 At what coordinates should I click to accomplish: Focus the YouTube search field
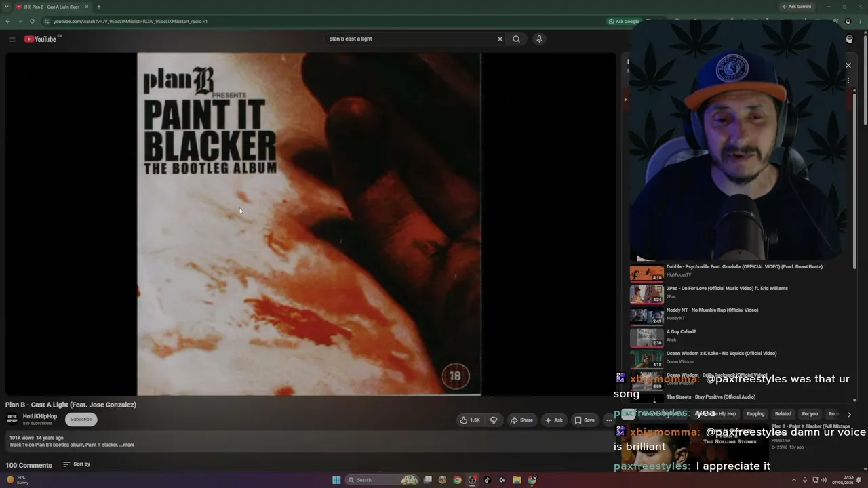[410, 39]
